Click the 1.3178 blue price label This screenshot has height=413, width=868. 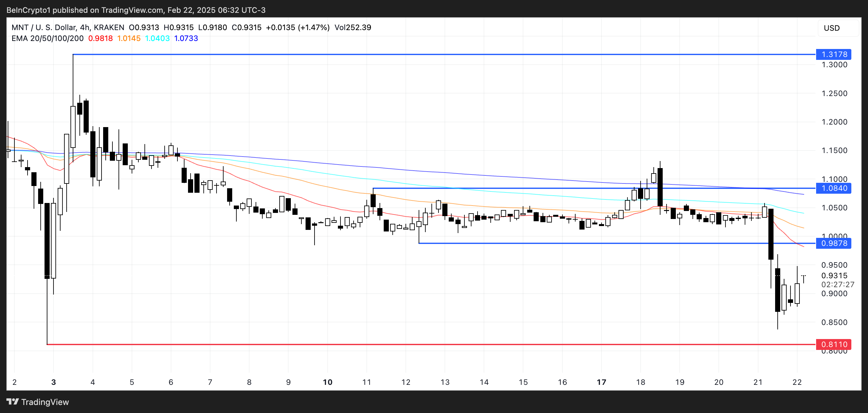tap(834, 54)
